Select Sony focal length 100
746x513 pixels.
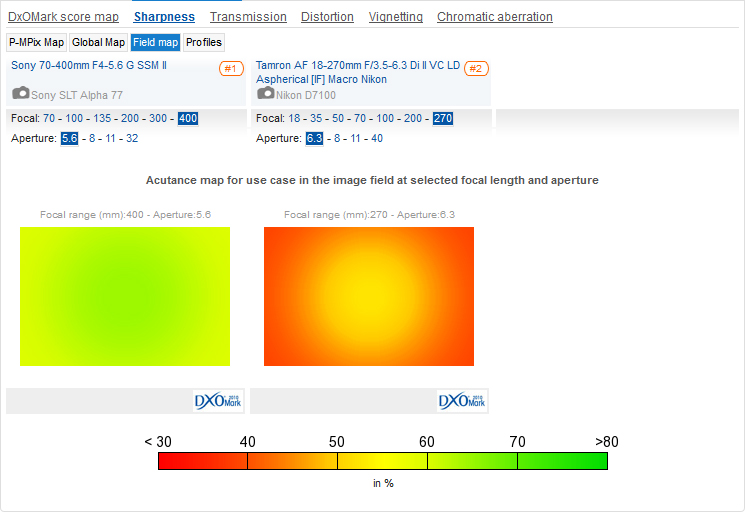tap(74, 118)
